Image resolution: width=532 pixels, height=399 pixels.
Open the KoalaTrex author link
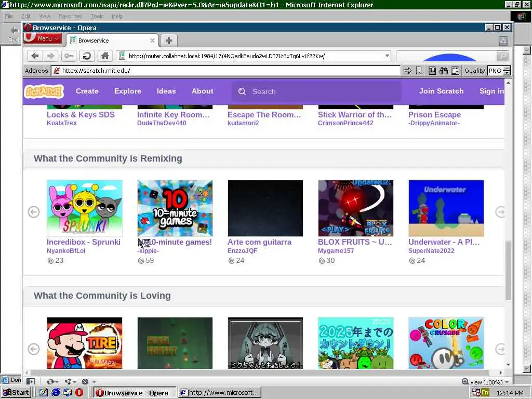tap(62, 123)
